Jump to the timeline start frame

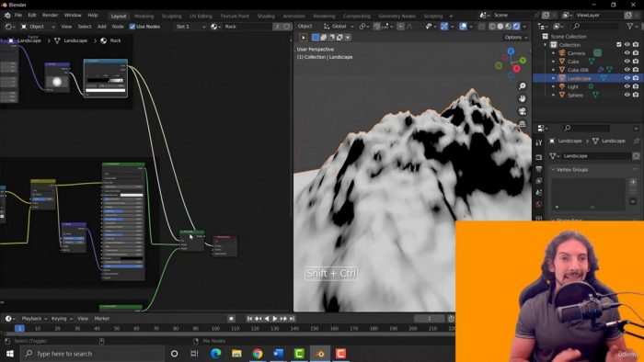tap(249, 319)
